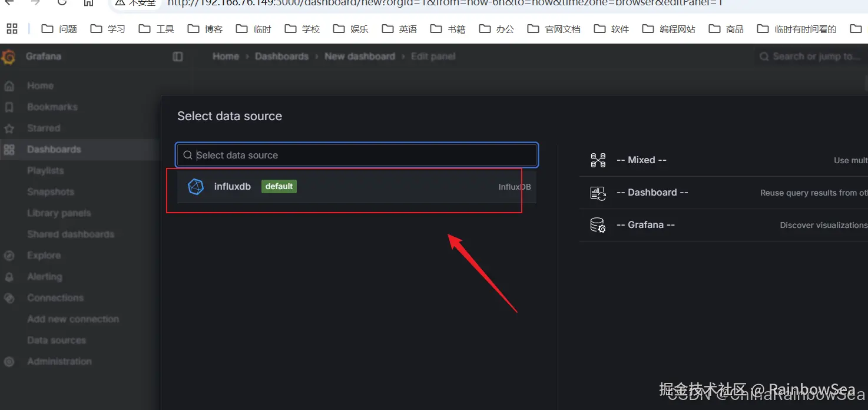Go to New dashboard breadcrumb
Viewport: 868px width, 410px height.
point(360,57)
